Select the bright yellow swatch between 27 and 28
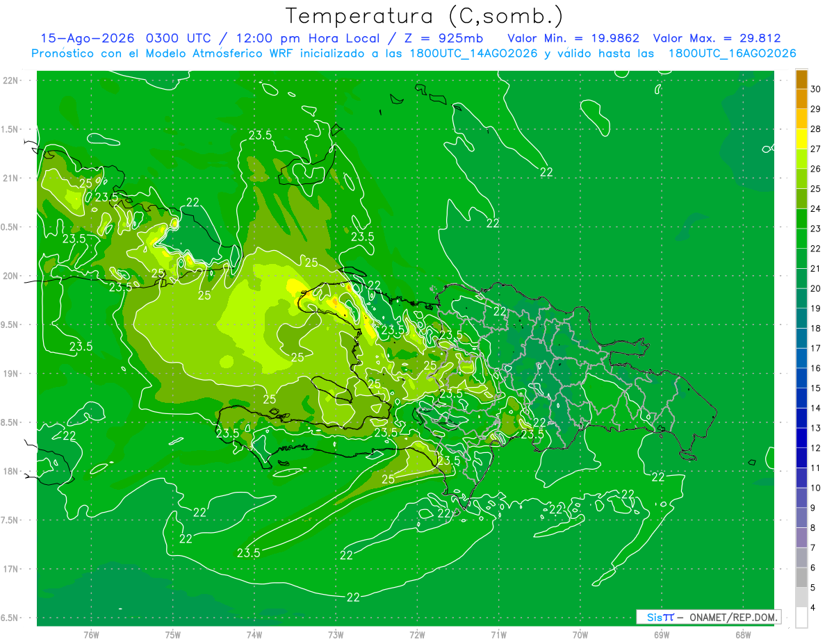The height and width of the screenshot is (644, 834). tap(801, 139)
